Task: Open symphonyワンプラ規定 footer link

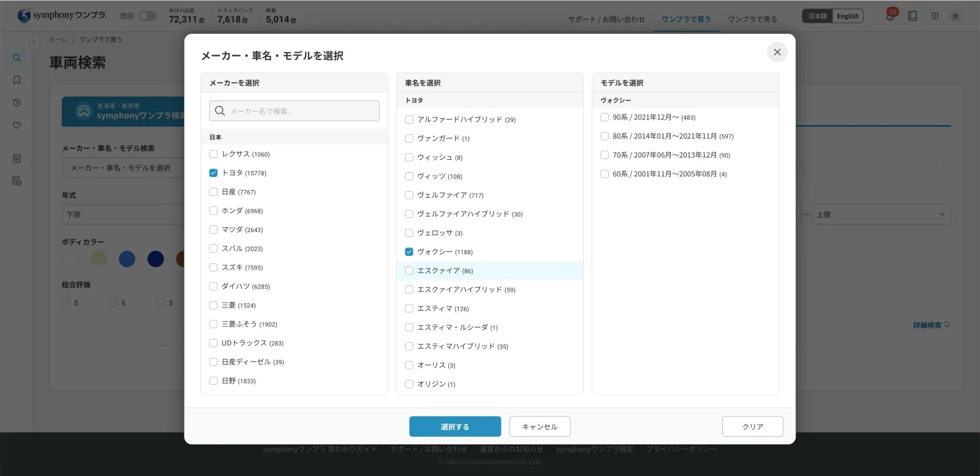Action: (x=595, y=449)
